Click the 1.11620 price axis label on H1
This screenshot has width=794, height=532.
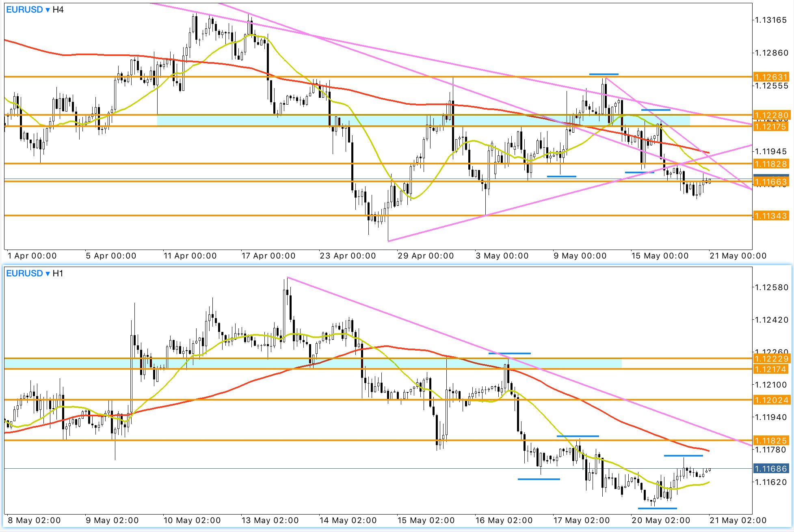tap(771, 482)
